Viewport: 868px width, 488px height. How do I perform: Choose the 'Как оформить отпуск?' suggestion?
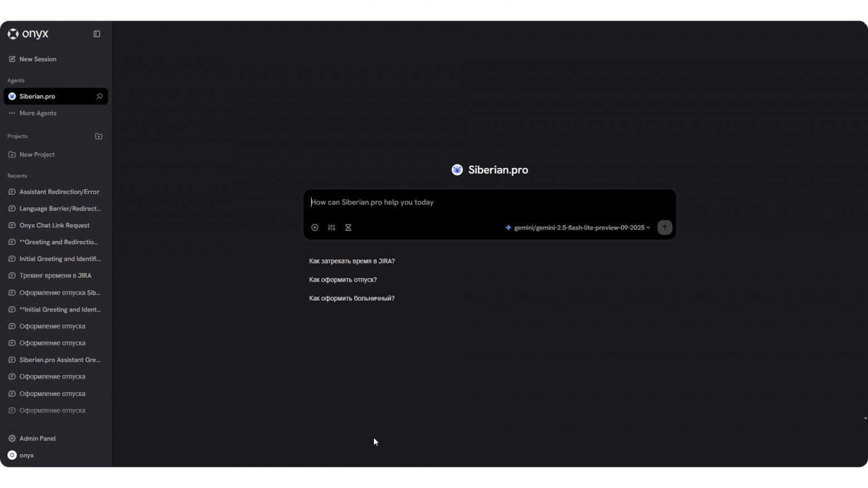click(x=343, y=280)
